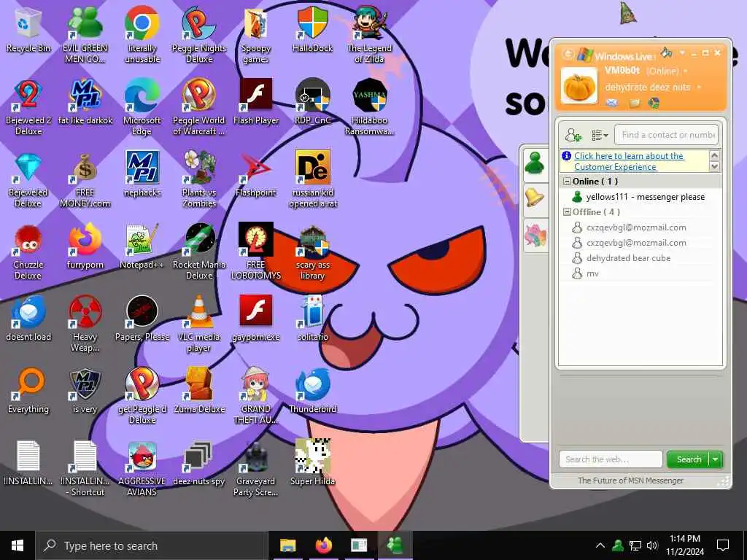Open EVIL GREEN MEN CO desktop shortcut
747x560 pixels.
[x=85, y=34]
